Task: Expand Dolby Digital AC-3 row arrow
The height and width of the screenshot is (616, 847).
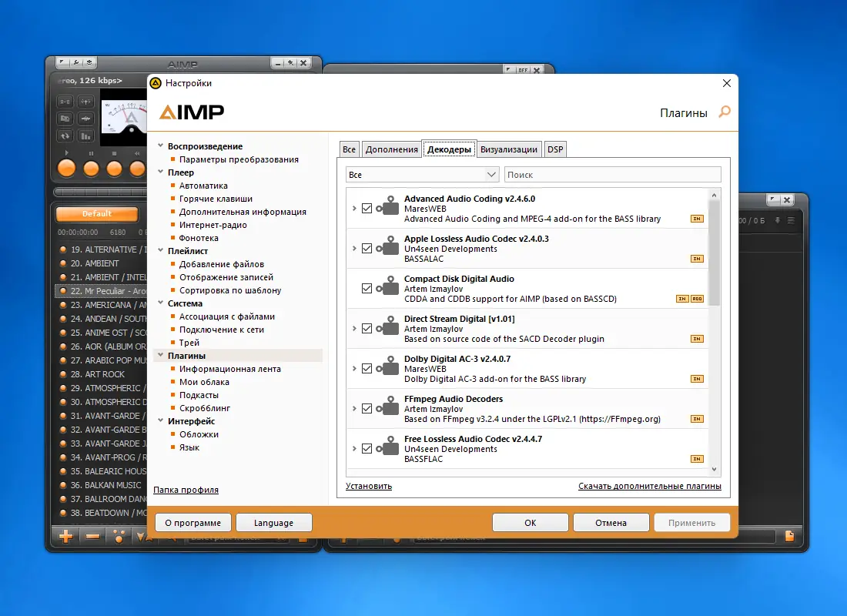Action: coord(354,369)
